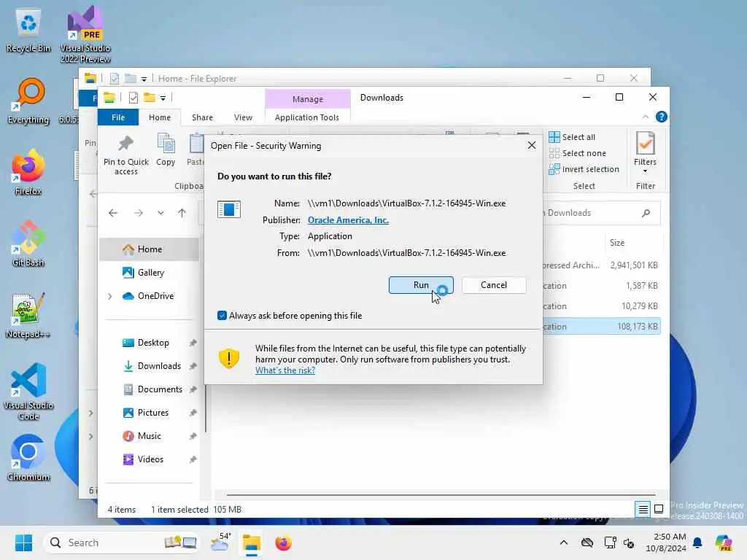Open Documents in Quick access

(160, 389)
